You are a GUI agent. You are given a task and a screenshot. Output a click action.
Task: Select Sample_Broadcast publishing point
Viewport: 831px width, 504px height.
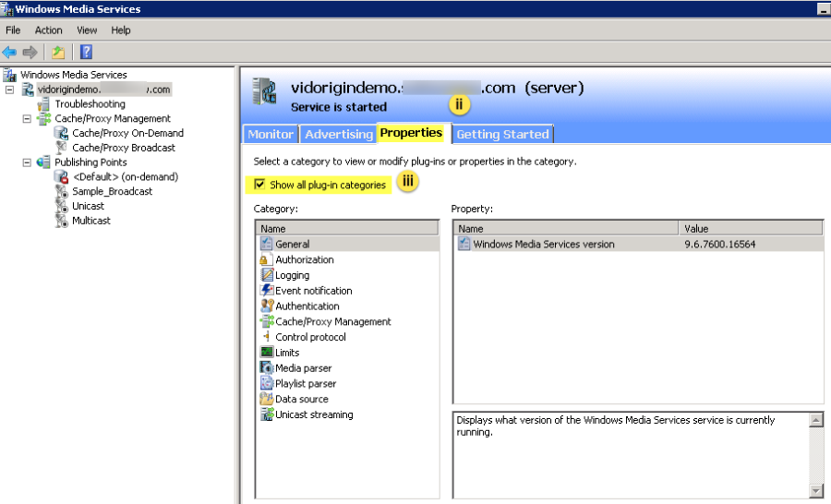[x=112, y=192]
